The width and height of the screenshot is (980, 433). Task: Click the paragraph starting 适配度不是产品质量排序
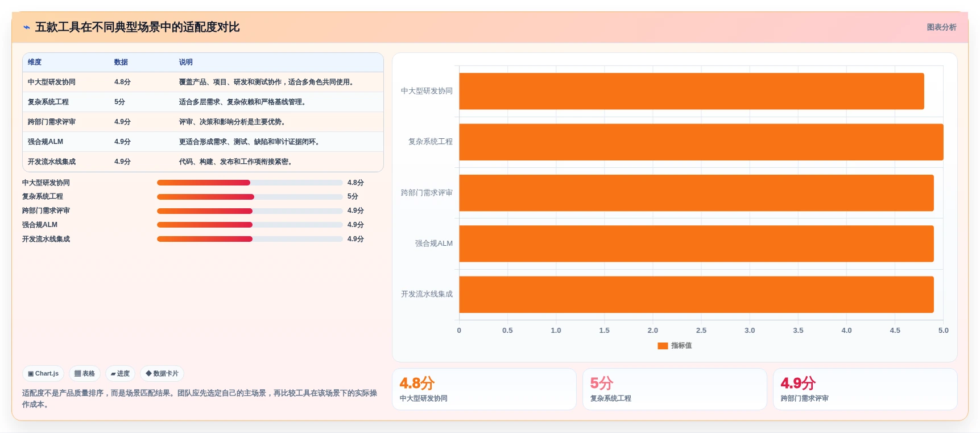tap(200, 399)
